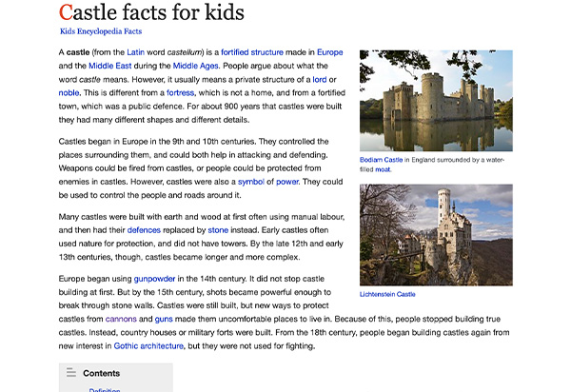This screenshot has height=392, width=571.
Task: Open the stone link
Action: point(218,230)
